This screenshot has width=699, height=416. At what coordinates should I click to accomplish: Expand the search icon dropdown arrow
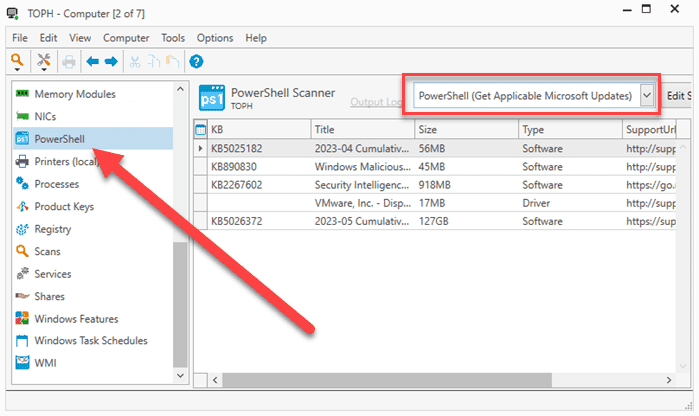coord(17,70)
